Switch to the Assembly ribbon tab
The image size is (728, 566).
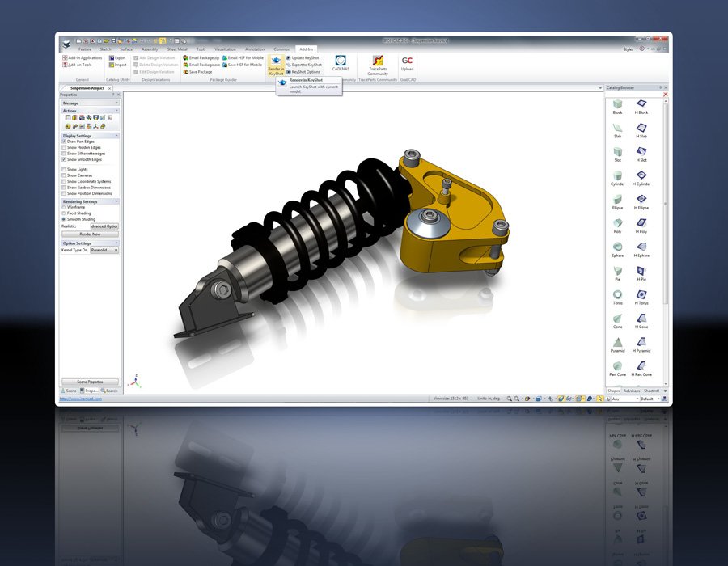click(x=150, y=49)
